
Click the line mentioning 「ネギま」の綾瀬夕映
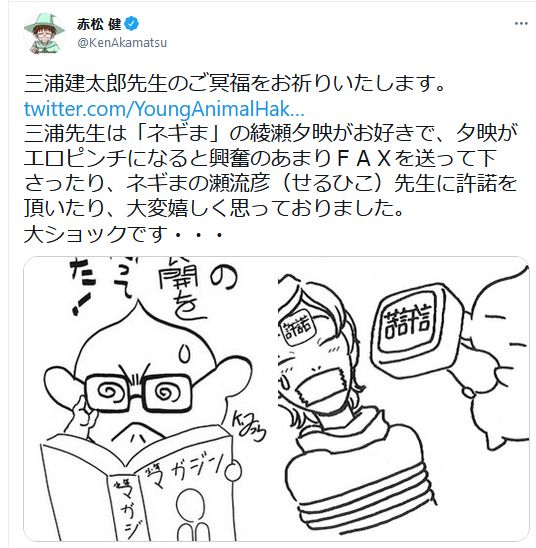point(271,134)
